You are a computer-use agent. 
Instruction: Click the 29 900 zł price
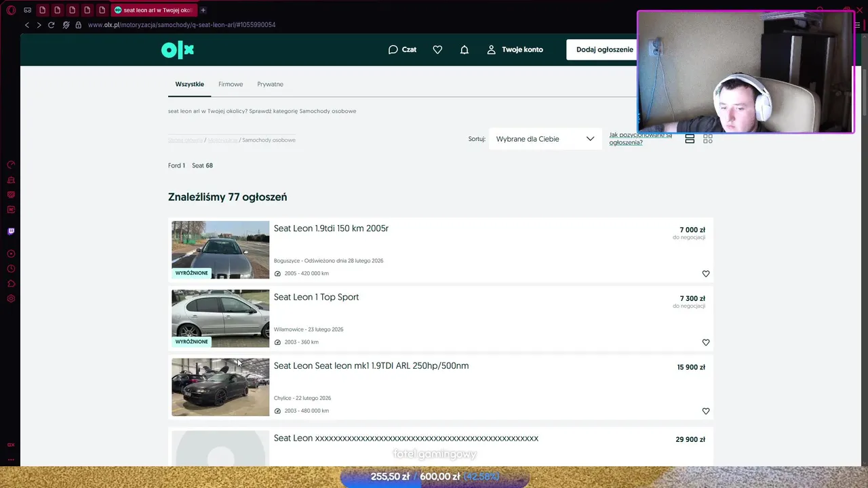[690, 439]
